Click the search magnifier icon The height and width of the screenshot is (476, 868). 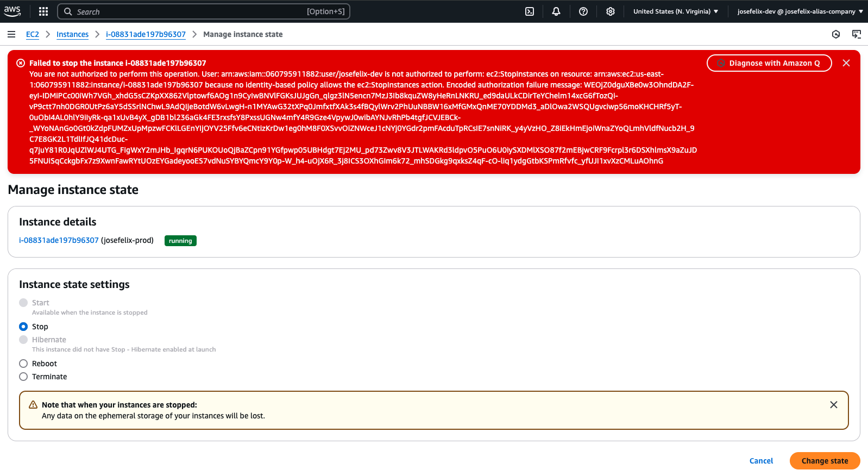tap(68, 11)
